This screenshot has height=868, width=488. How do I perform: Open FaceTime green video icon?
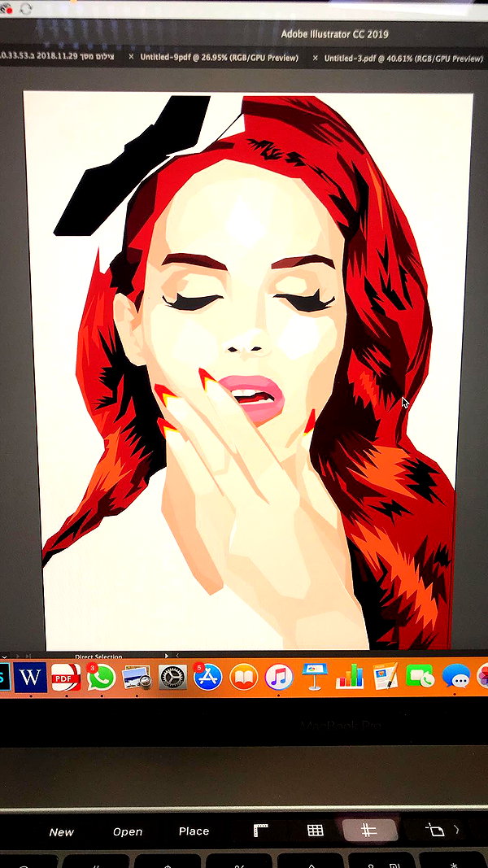[x=420, y=677]
